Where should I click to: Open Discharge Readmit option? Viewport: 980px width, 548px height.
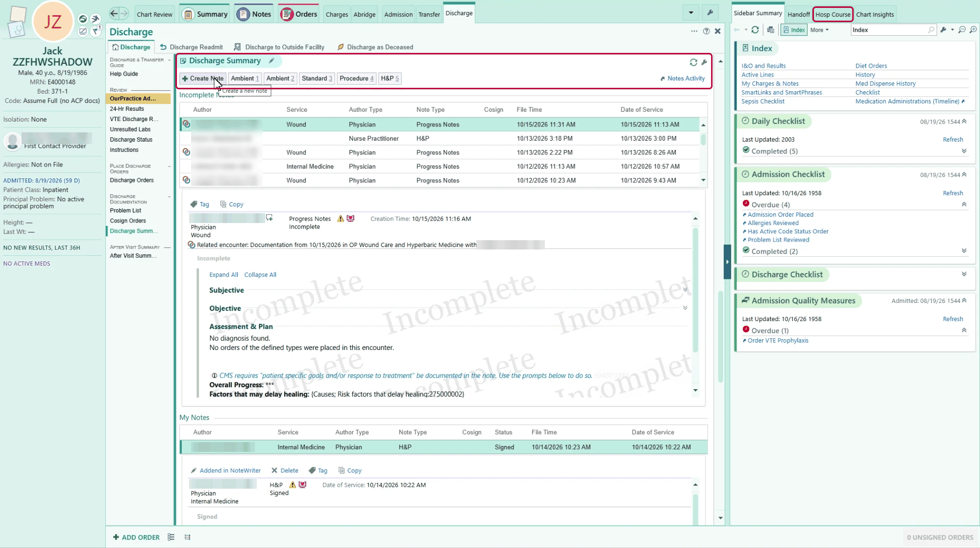[x=192, y=47]
